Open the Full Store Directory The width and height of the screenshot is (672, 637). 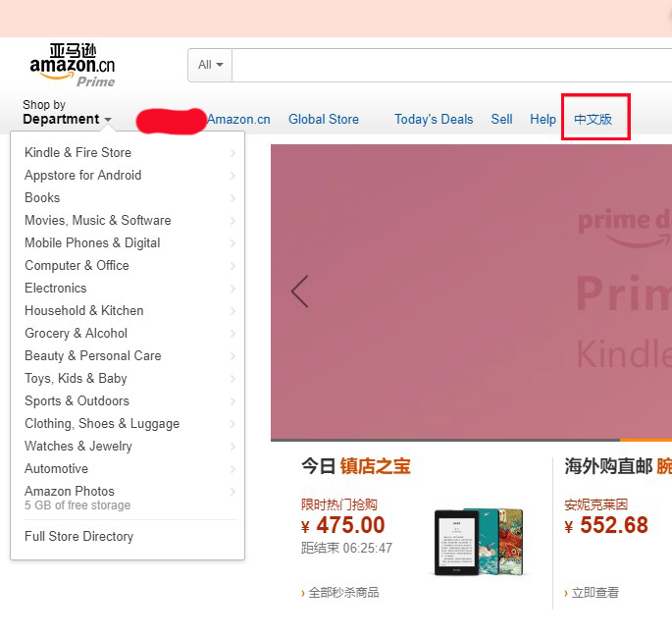point(78,536)
